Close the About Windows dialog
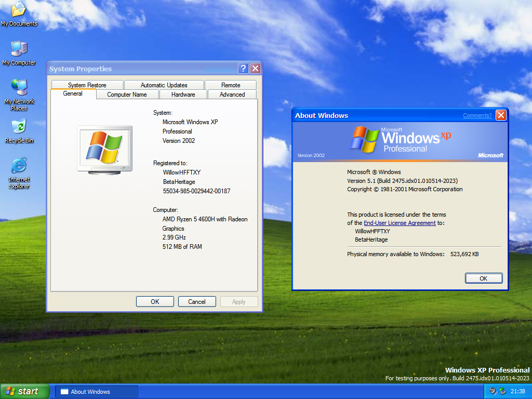This screenshot has width=532, height=399. coord(501,115)
